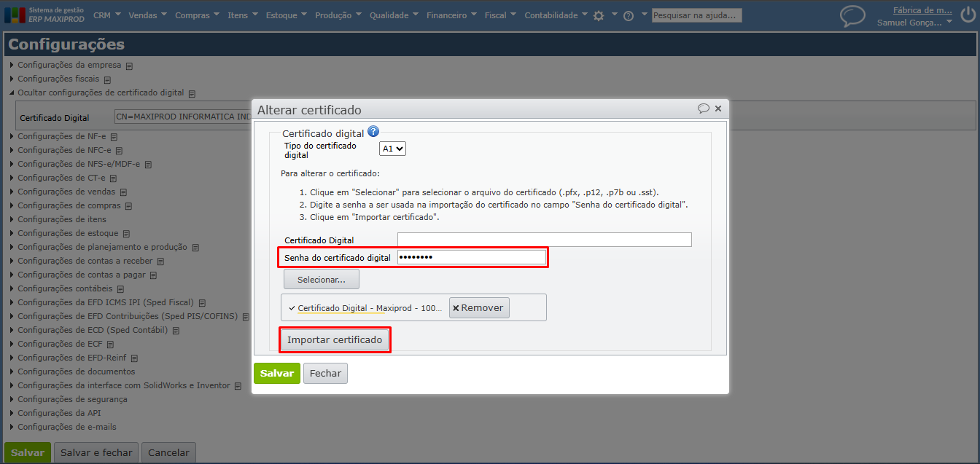Screen dimensions: 980x464
Task: Click note icon next to Configurações de NF-e
Action: tap(114, 136)
